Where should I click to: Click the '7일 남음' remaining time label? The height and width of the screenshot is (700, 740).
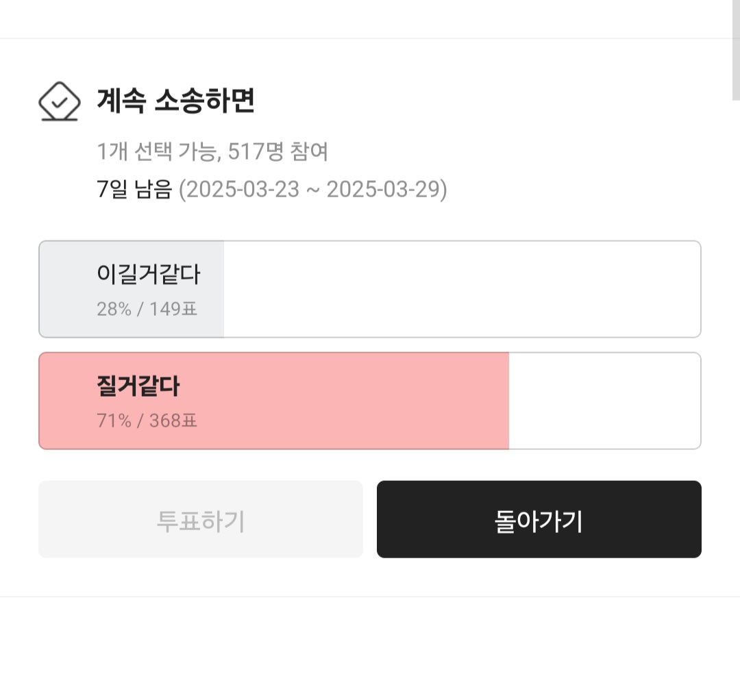134,189
